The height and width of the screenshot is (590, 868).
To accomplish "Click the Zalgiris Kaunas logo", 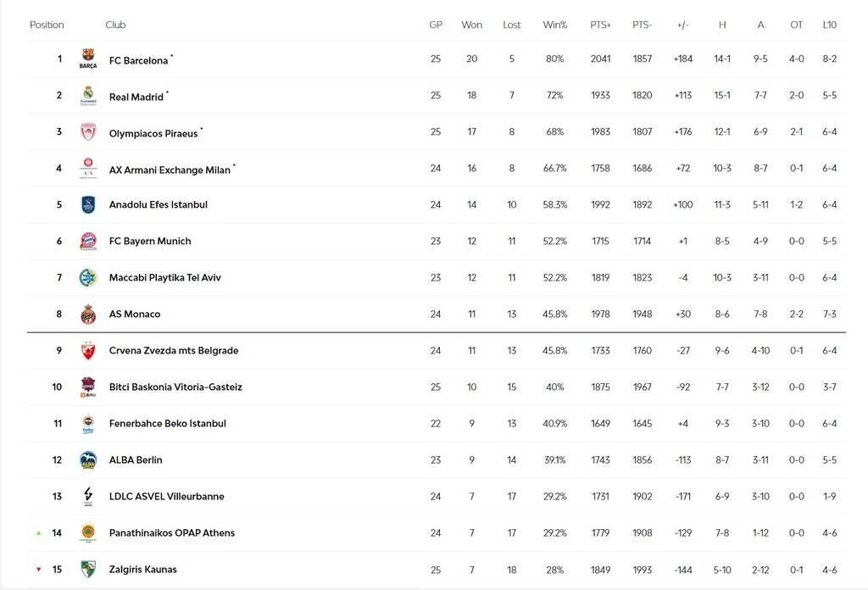I will point(88,569).
